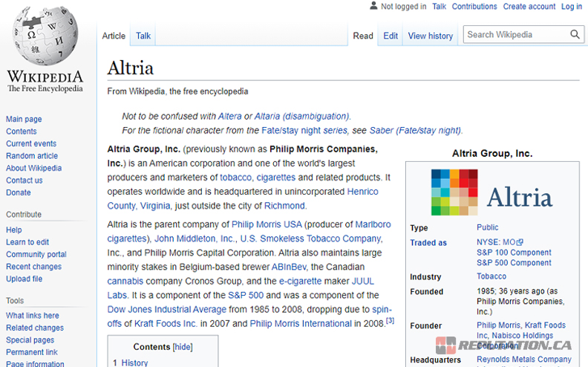This screenshot has width=588, height=367.
Task: Open the View history tab
Action: click(430, 36)
